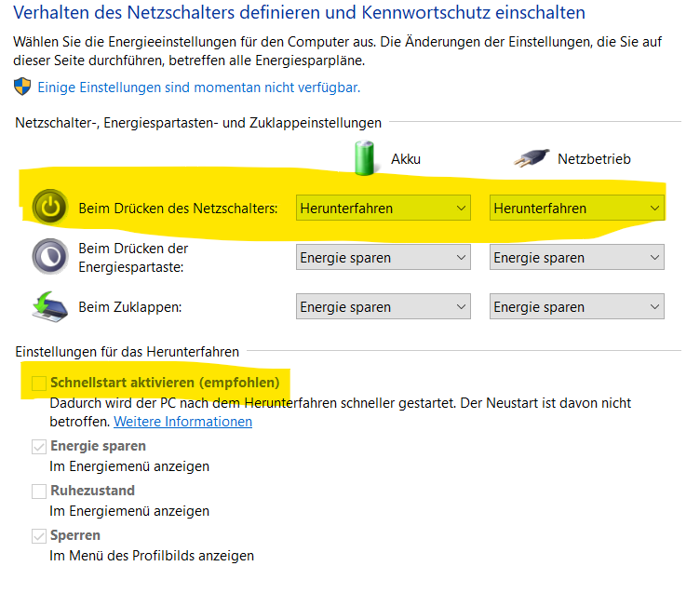Toggle the Ruhezustand checkbox

[x=39, y=492]
